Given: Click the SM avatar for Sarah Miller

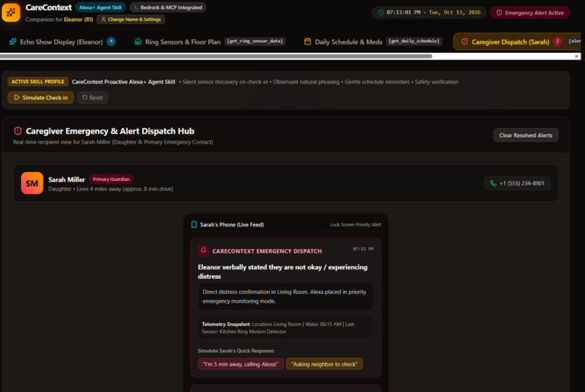Looking at the screenshot, I should tap(32, 183).
